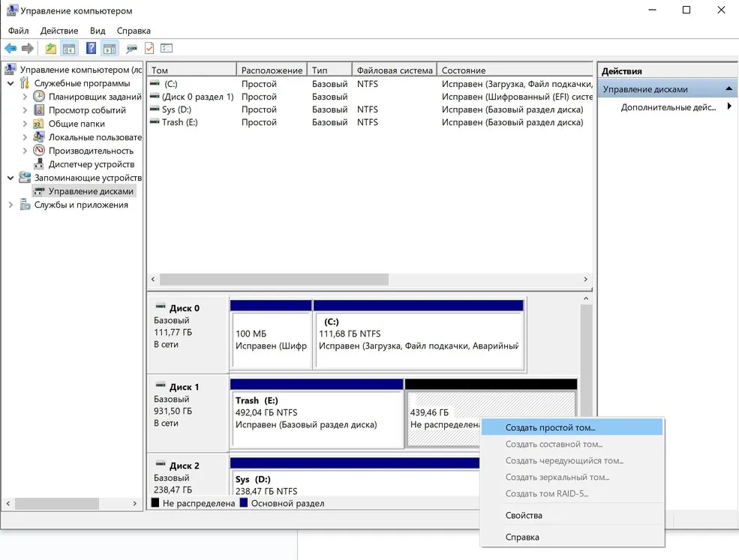Image resolution: width=739 pixels, height=560 pixels.
Task: Sort by the Расположение column header
Action: coord(272,70)
